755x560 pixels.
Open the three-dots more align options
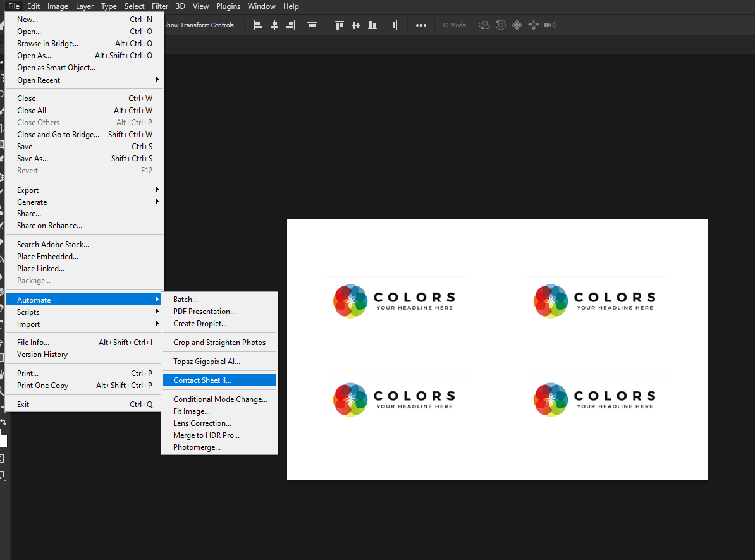[x=421, y=25]
